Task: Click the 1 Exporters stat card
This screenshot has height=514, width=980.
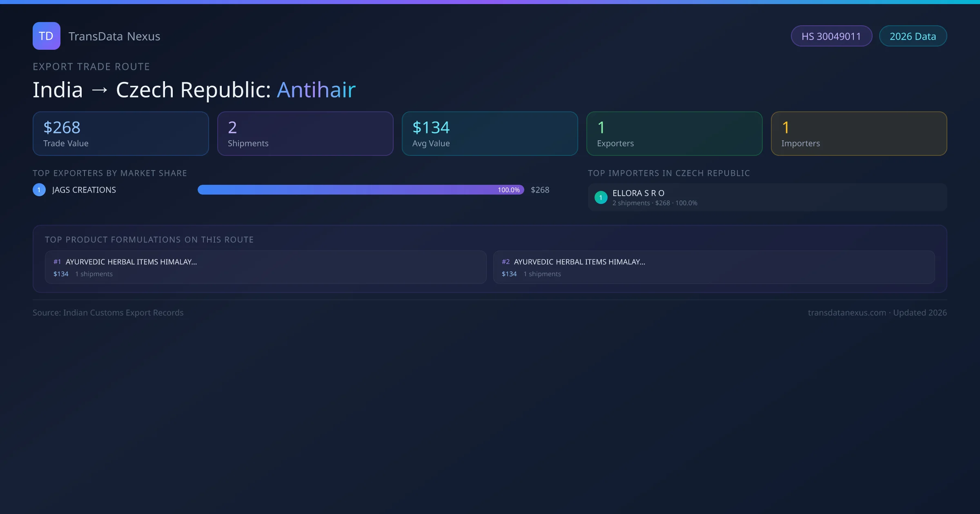Action: pos(674,134)
